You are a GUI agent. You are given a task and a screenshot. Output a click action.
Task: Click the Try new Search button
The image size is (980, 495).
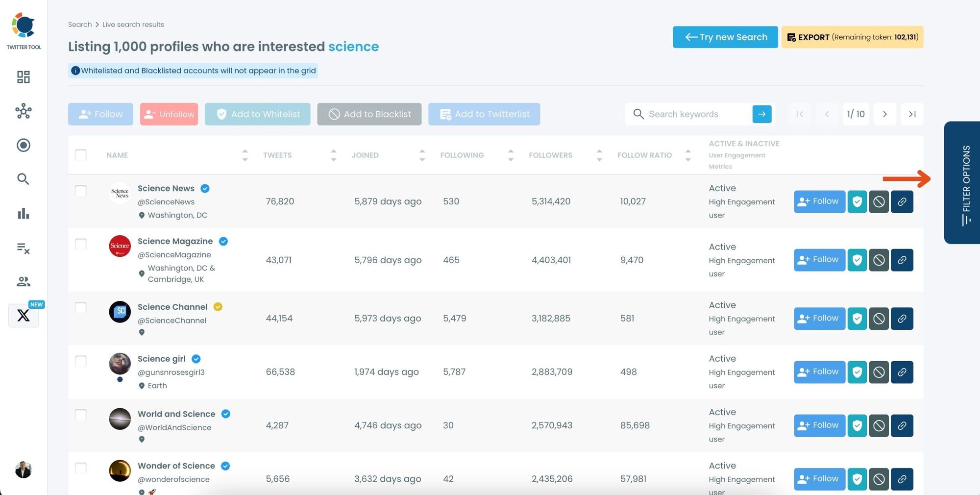(725, 37)
